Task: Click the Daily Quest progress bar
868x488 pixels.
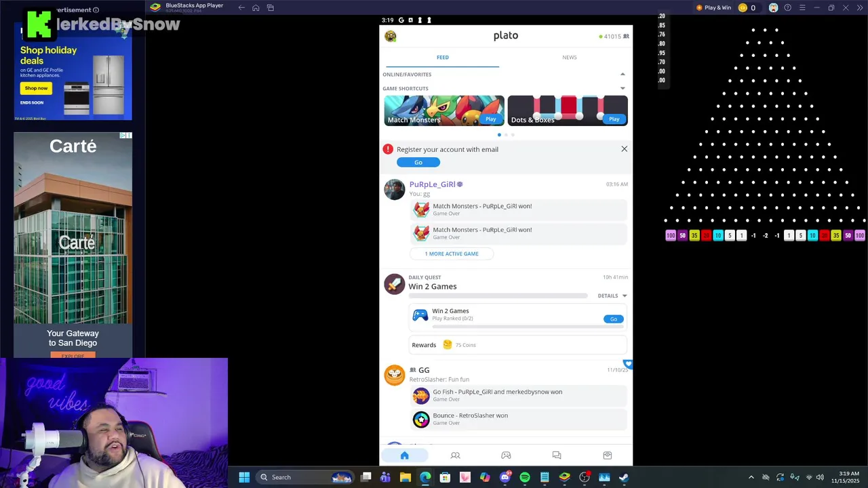Action: (x=498, y=296)
